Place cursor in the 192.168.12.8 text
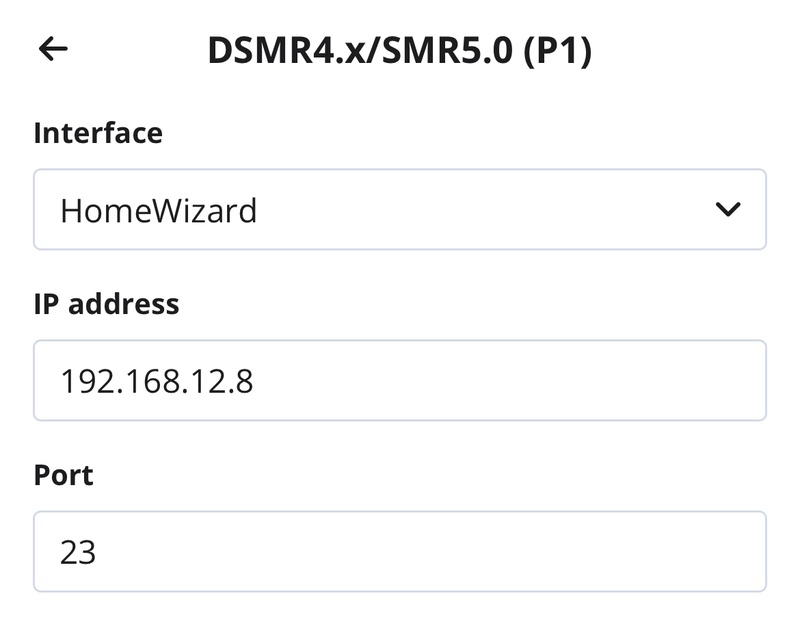The width and height of the screenshot is (800, 637). pos(156,381)
